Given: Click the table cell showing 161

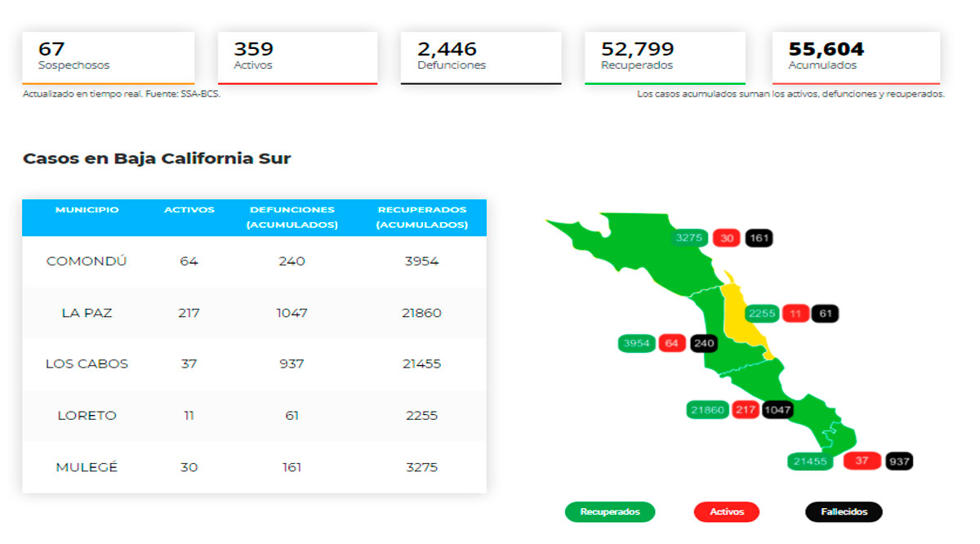Looking at the screenshot, I should (x=292, y=467).
